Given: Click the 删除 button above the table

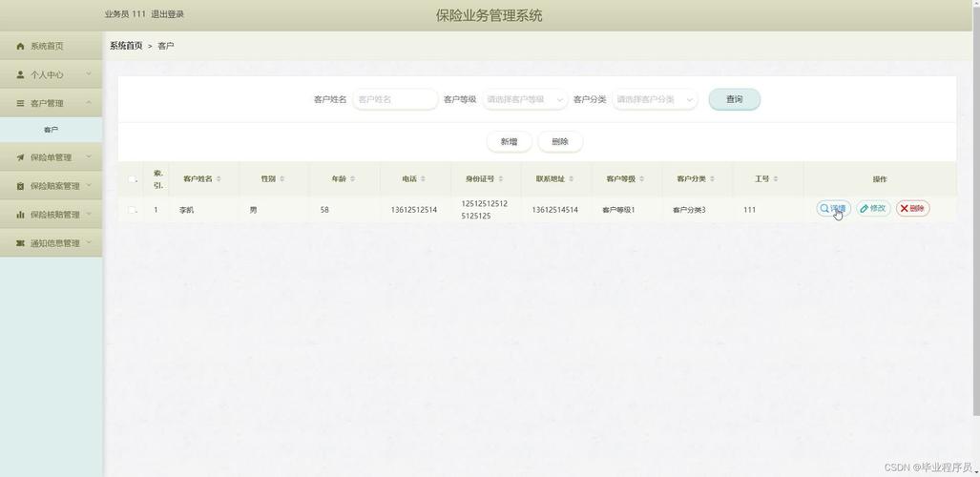Looking at the screenshot, I should (x=560, y=142).
